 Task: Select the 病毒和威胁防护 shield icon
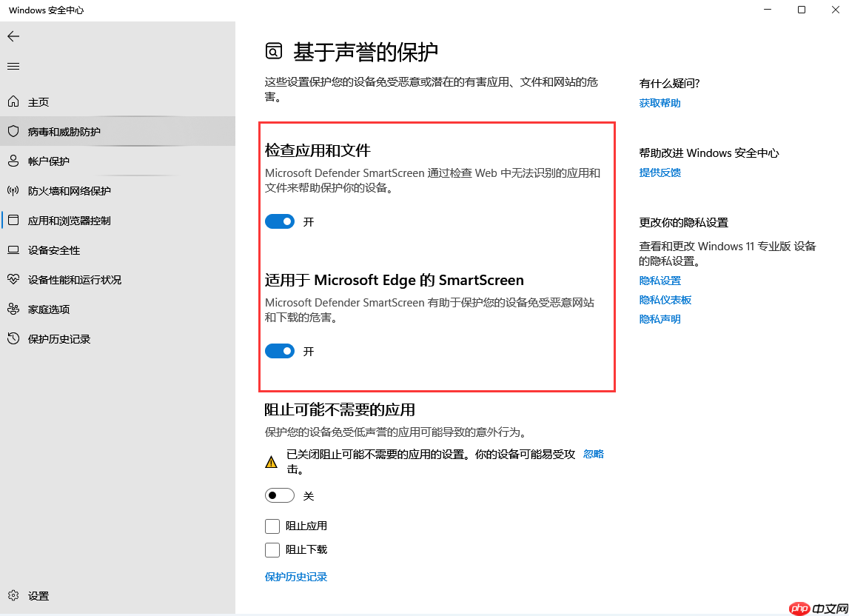tap(13, 131)
